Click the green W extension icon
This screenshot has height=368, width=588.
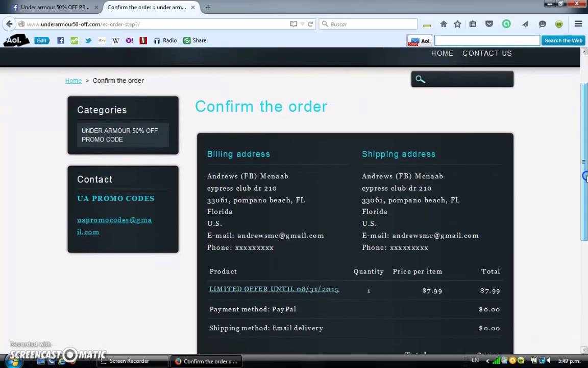pyautogui.click(x=559, y=24)
